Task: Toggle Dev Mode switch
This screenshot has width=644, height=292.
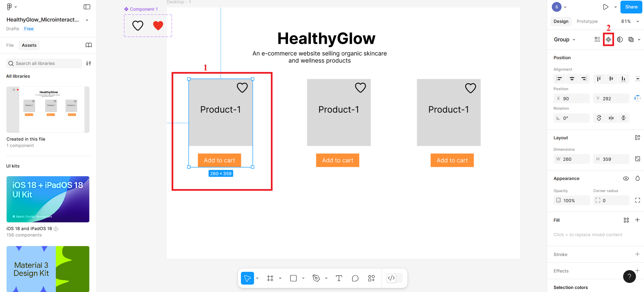Action: coord(391,278)
